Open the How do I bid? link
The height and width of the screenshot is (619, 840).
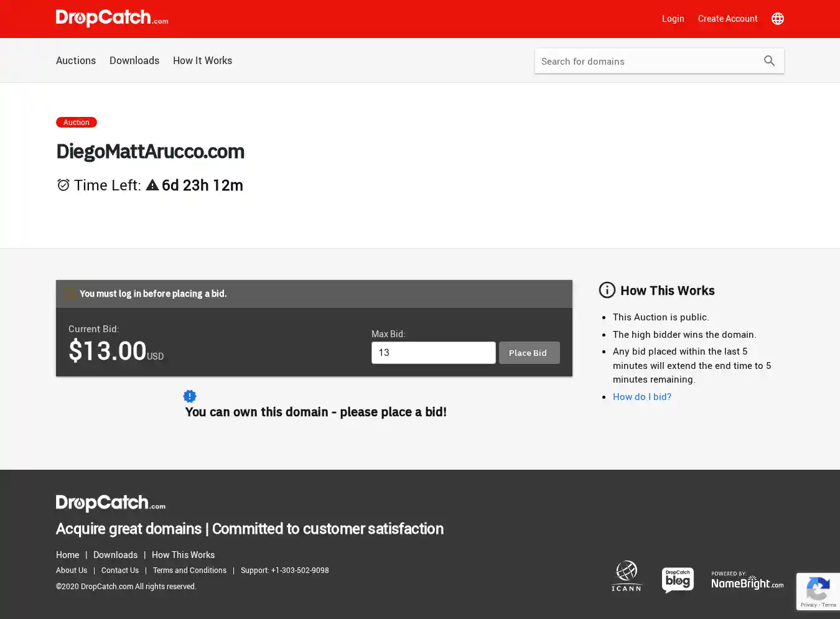642,397
